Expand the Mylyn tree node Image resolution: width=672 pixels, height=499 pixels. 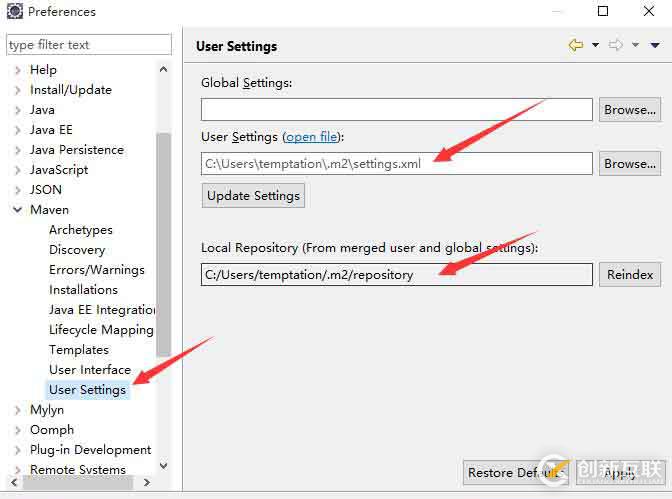point(17,410)
